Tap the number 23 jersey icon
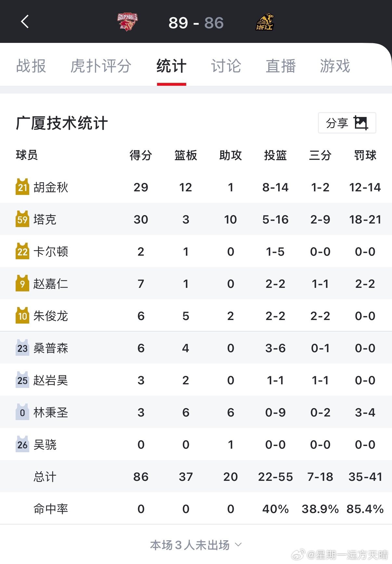The image size is (392, 564). click(x=22, y=348)
